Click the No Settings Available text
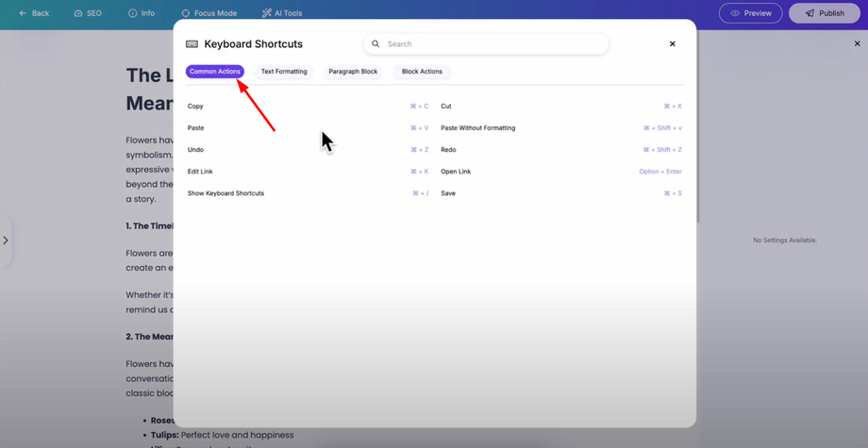The height and width of the screenshot is (448, 868). tap(784, 241)
